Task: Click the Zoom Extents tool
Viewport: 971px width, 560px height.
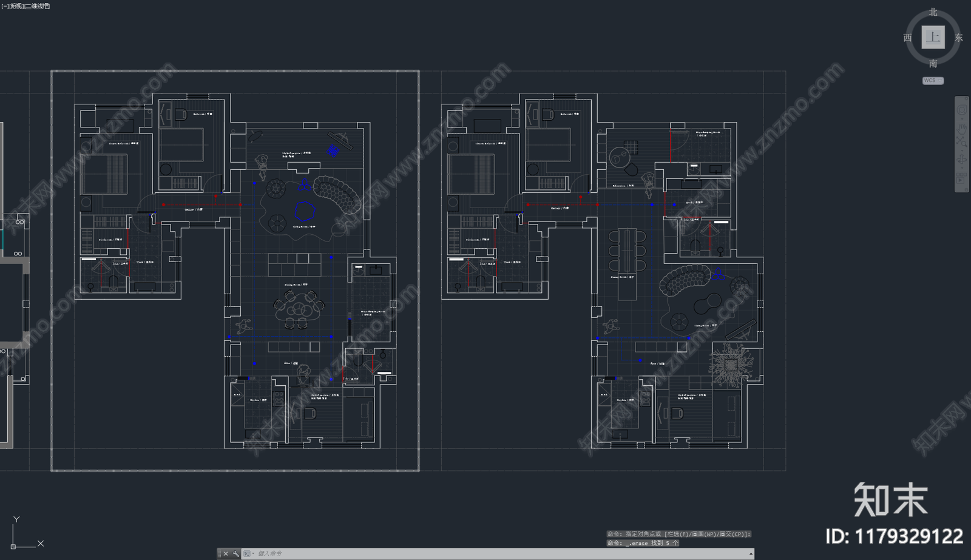Action: pos(962,141)
